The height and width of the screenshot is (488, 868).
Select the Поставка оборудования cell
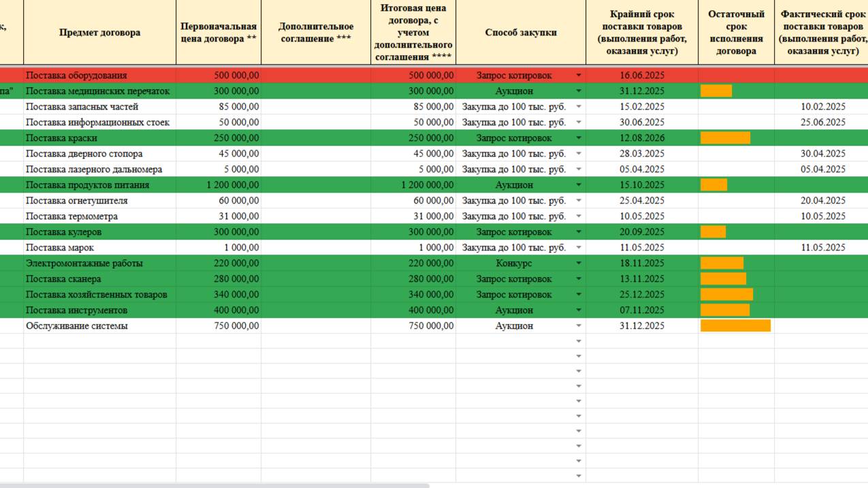[x=100, y=76]
